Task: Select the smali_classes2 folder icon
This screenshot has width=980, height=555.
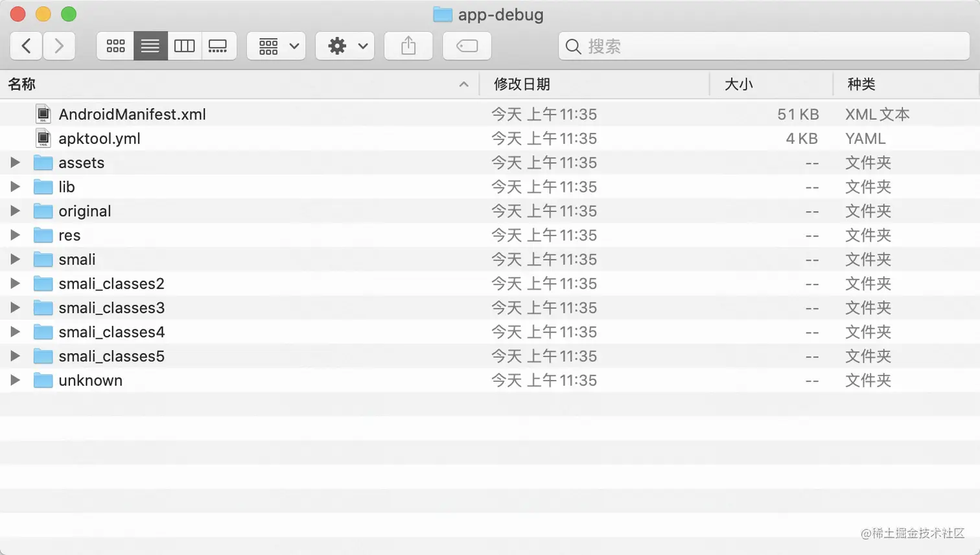Action: pos(43,283)
